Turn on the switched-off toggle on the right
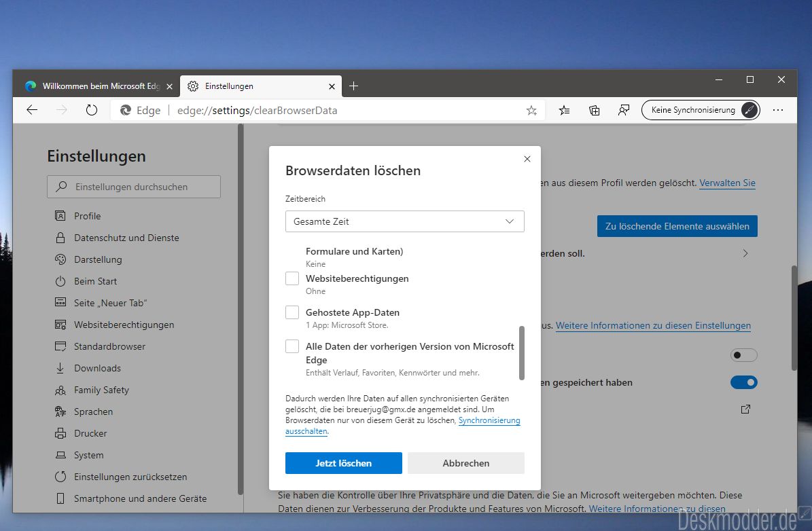The height and width of the screenshot is (531, 812). pos(743,355)
